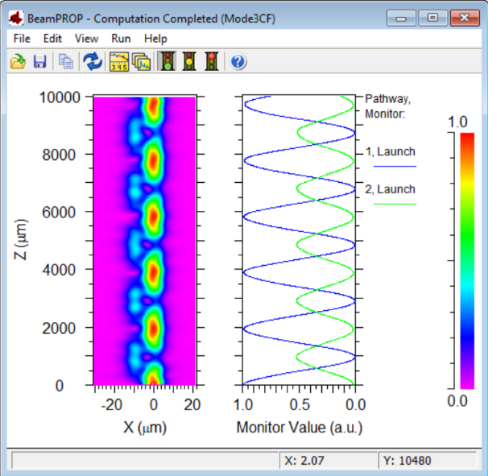The image size is (488, 476).
Task: Open the view graphs stacked-plots icon
Action: 141,62
